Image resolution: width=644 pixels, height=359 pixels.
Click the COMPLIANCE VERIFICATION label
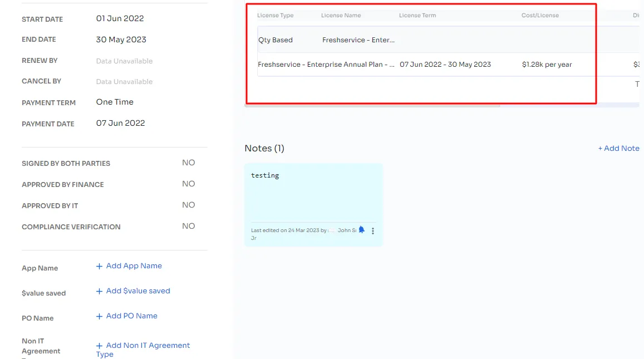[x=71, y=227]
